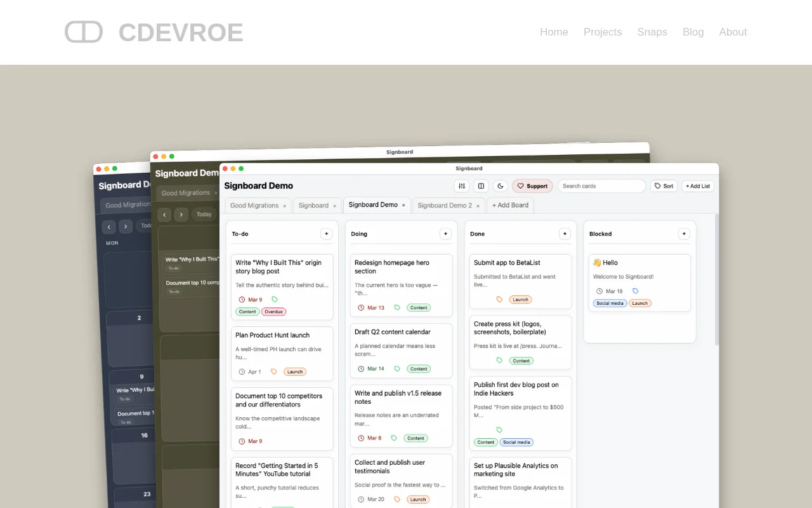812x508 pixels.
Task: Add a card with Doing column plus
Action: [x=445, y=234]
